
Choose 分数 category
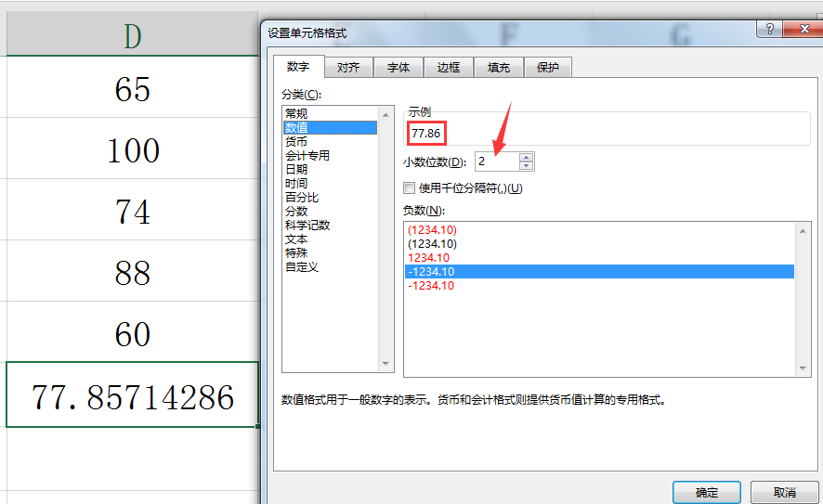click(x=330, y=211)
